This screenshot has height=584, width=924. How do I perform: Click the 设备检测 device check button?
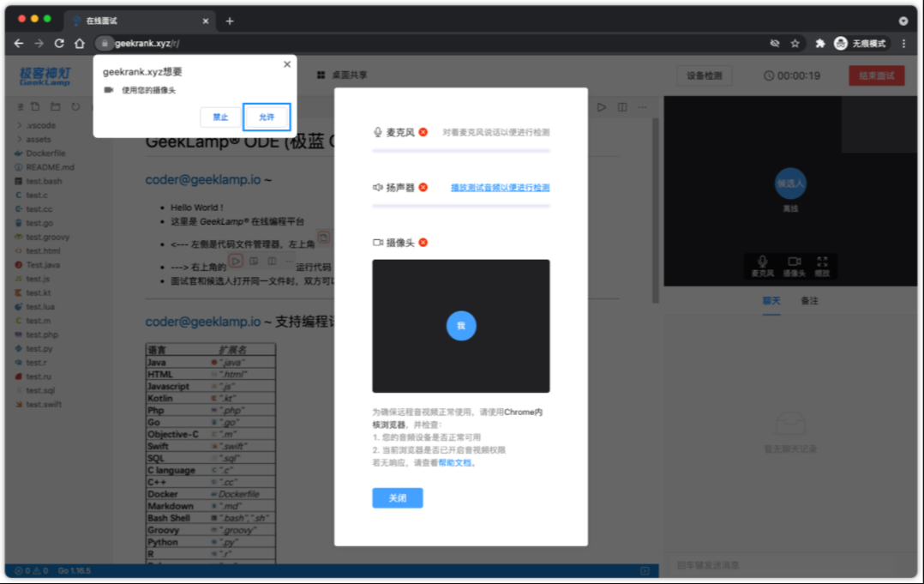705,75
